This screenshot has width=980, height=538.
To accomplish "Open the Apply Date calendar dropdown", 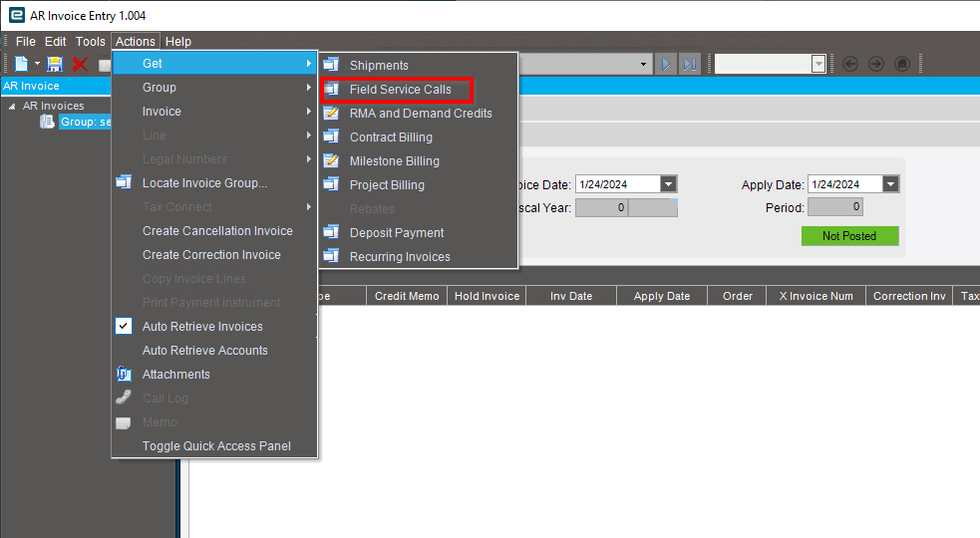I will click(x=890, y=183).
